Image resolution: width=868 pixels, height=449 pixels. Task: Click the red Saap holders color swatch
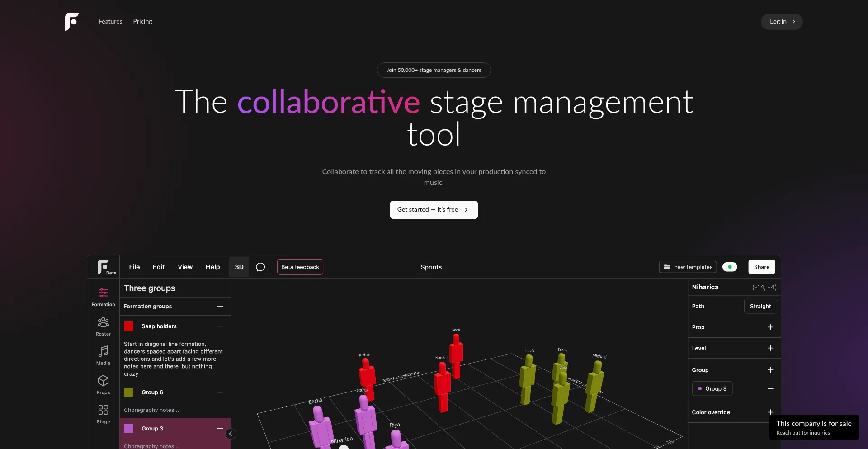tap(129, 326)
